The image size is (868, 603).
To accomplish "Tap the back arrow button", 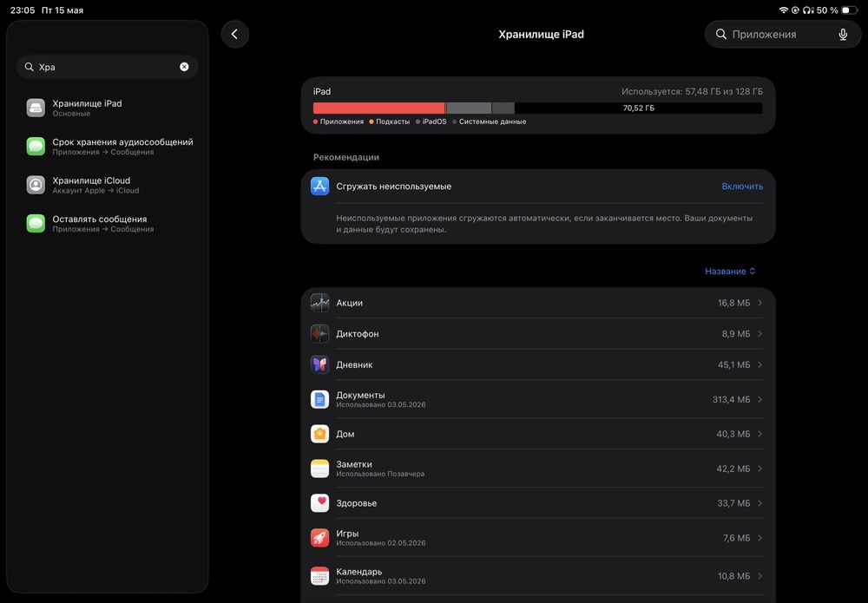I will [x=234, y=35].
